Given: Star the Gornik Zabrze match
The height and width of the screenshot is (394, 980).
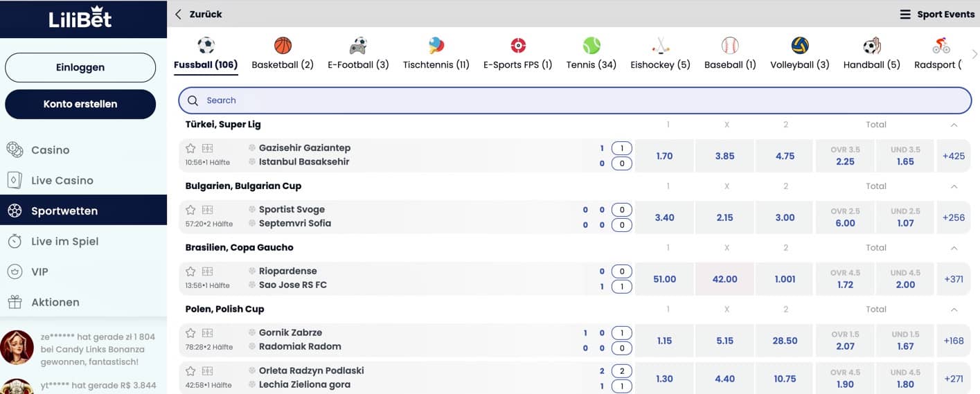Looking at the screenshot, I should pyautogui.click(x=190, y=333).
